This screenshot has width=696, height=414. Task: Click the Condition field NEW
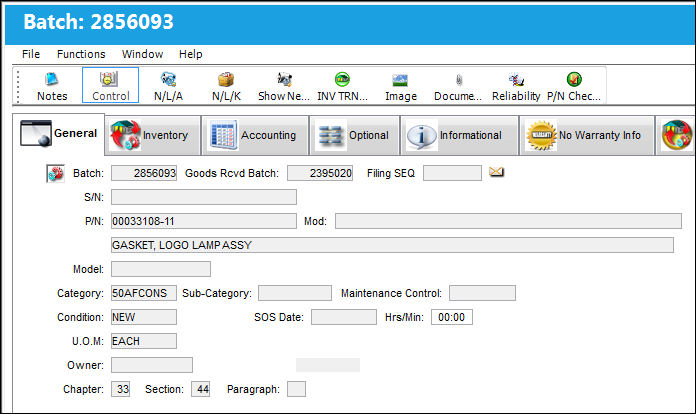[144, 317]
